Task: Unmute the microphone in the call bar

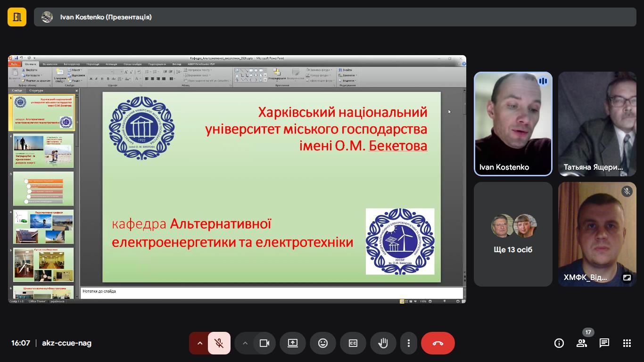Action: point(219,343)
